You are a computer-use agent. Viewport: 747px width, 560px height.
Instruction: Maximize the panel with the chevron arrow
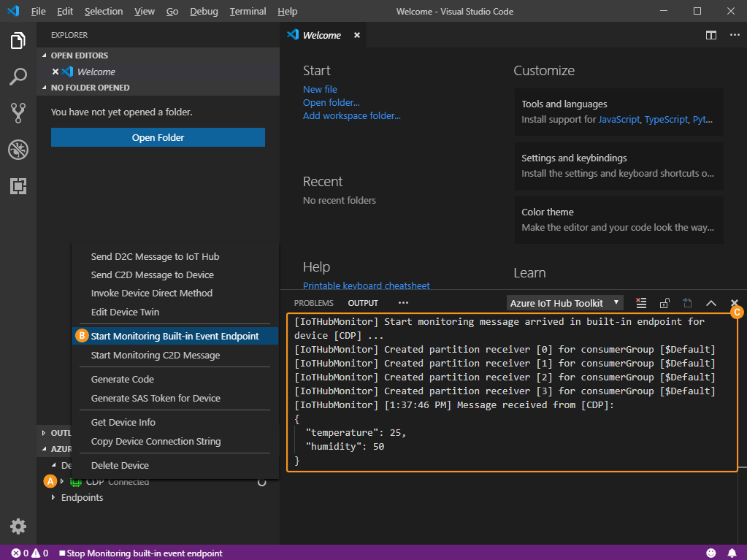click(710, 303)
